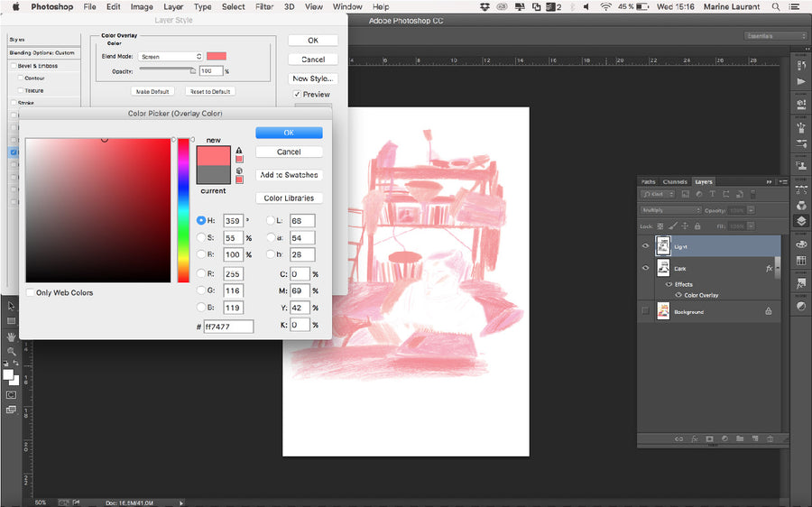The height and width of the screenshot is (507, 812).
Task: Switch to the Channels tab
Action: [x=675, y=181]
